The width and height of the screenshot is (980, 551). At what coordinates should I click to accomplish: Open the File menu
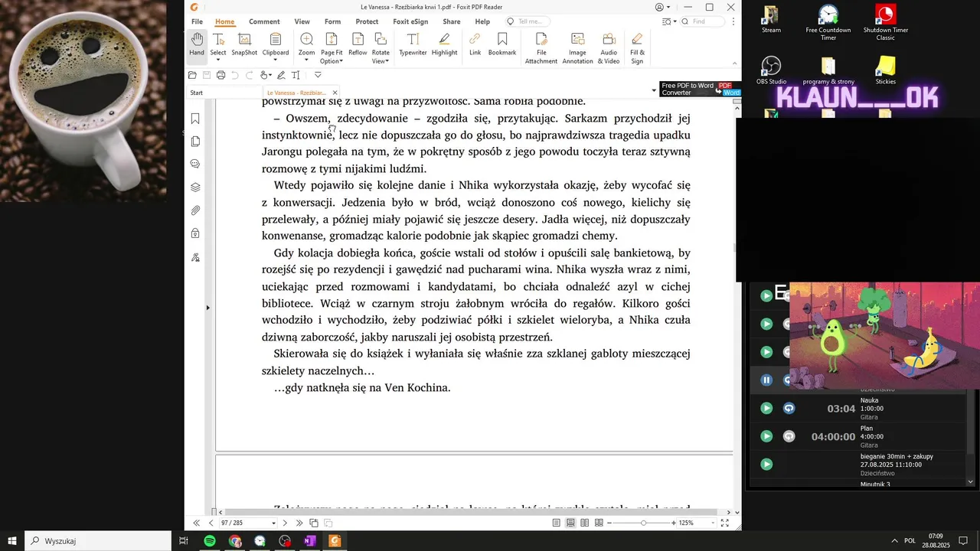click(197, 21)
